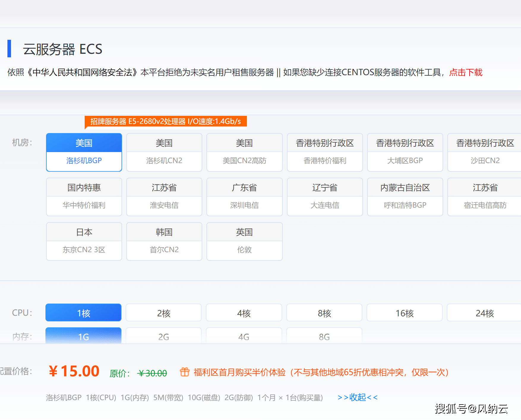Select 1G memory option
Viewport: 521px width, 420px height.
[83, 336]
